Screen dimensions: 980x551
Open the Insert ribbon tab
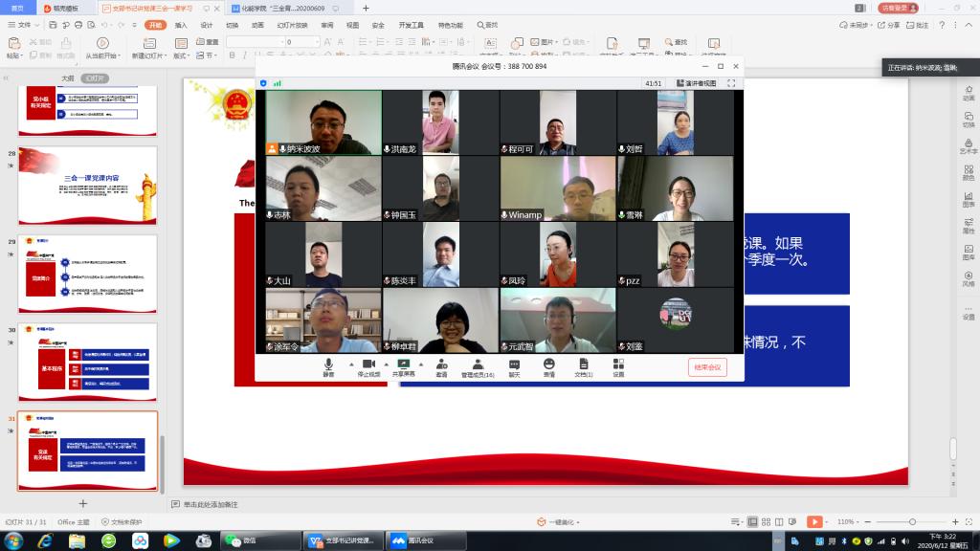181,25
